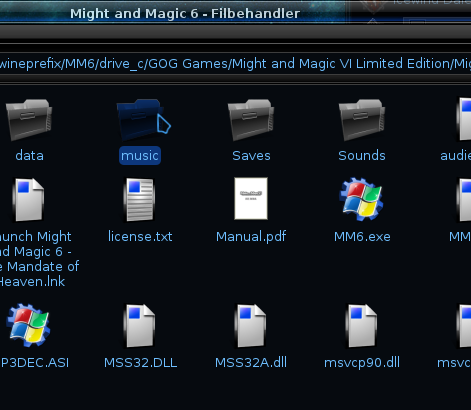Select the license.txt file icon
This screenshot has width=471, height=410.
tap(140, 200)
